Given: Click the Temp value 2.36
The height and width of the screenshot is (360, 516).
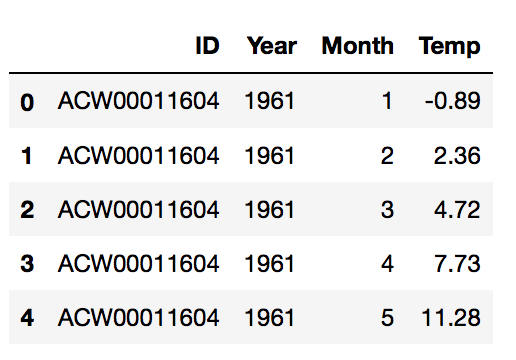Looking at the screenshot, I should (x=457, y=155).
